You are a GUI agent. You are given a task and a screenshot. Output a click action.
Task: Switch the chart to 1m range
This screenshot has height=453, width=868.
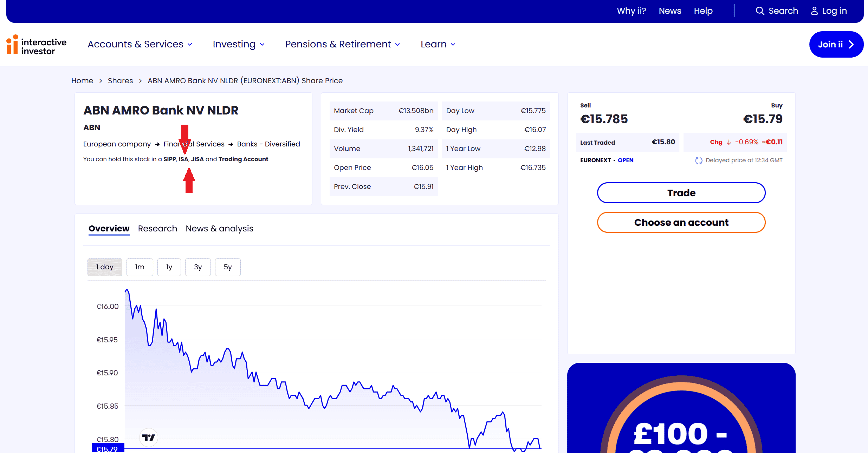(x=140, y=267)
